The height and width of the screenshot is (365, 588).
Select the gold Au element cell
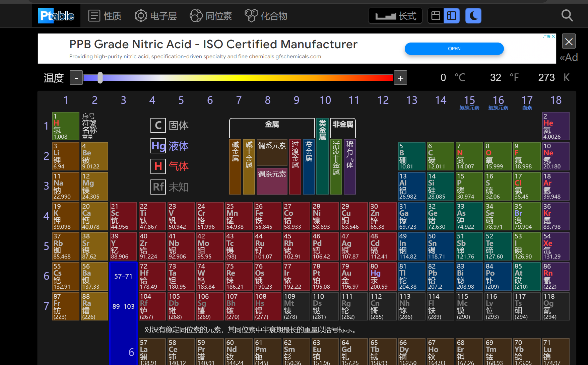[x=354, y=276]
